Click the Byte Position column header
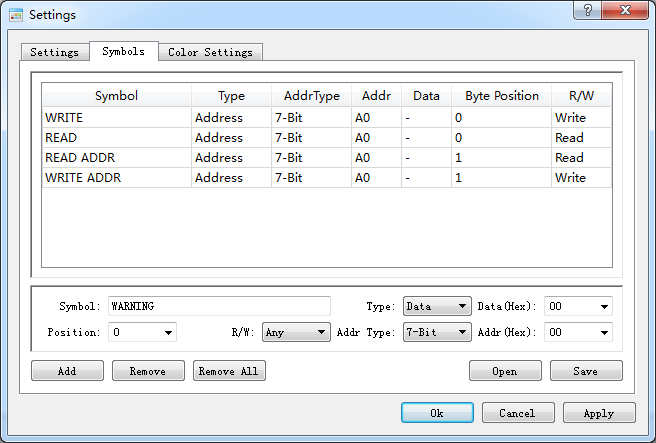656x443 pixels. click(502, 95)
